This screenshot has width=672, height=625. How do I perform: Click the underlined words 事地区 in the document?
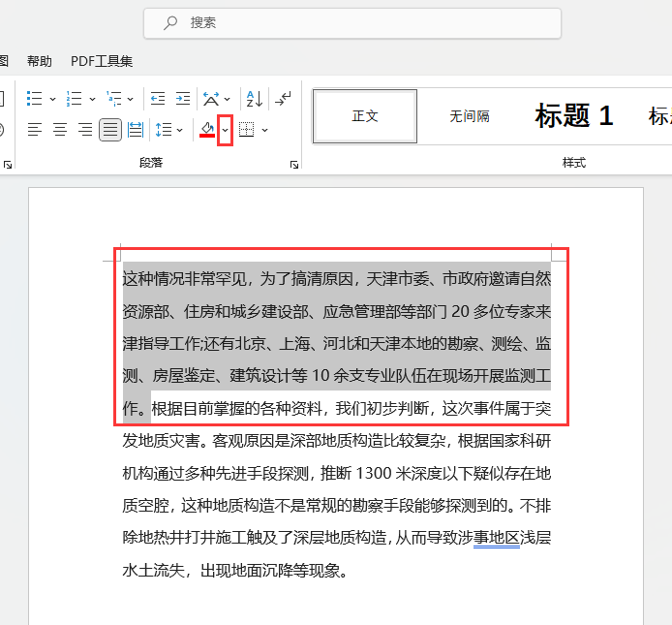[x=497, y=538]
